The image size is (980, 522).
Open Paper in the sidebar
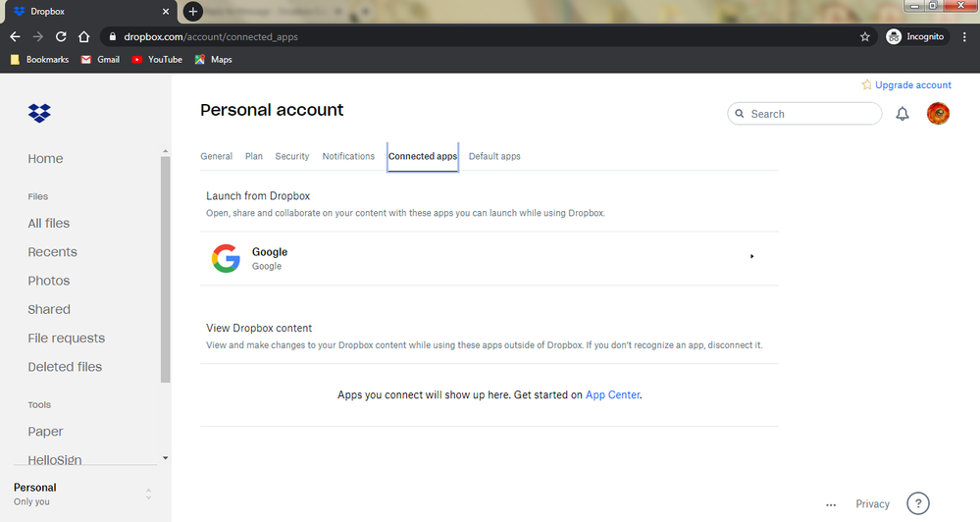point(45,432)
